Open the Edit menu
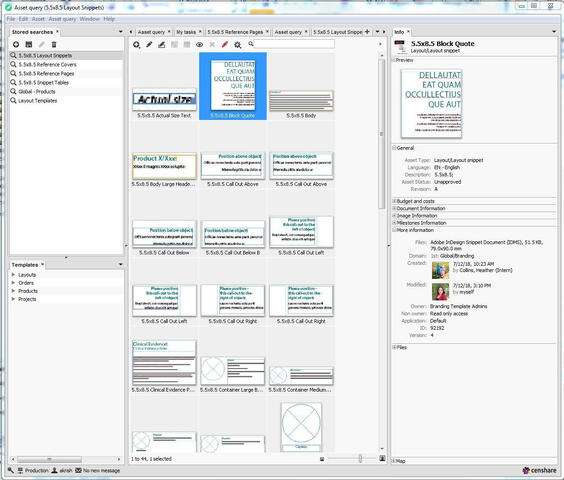The height and width of the screenshot is (480, 564). 23,19
